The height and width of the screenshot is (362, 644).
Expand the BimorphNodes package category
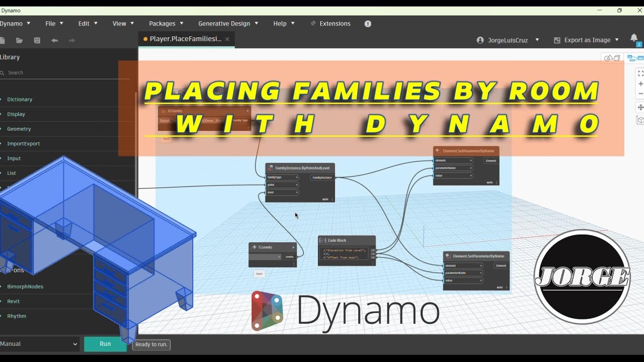[x=25, y=287]
